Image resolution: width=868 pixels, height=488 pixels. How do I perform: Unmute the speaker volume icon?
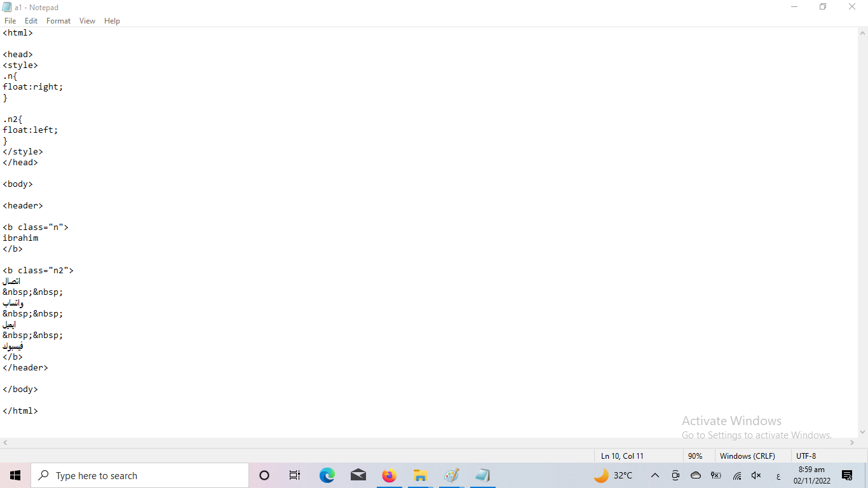756,475
